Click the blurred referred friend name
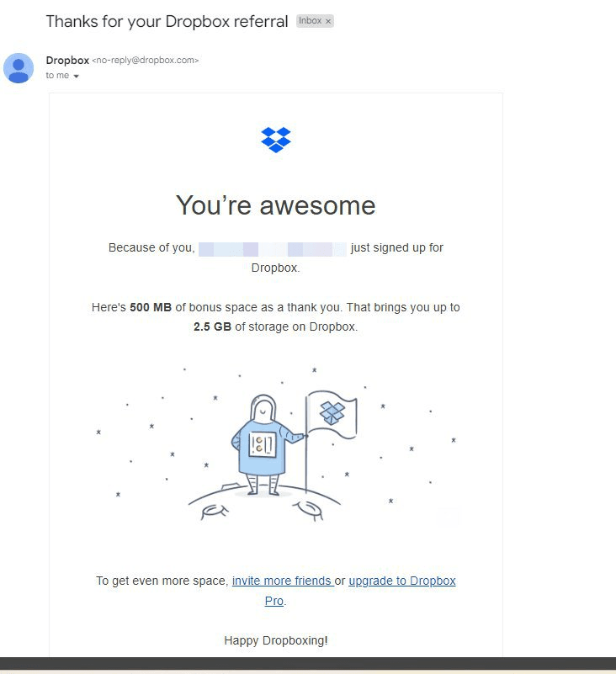 (x=273, y=249)
